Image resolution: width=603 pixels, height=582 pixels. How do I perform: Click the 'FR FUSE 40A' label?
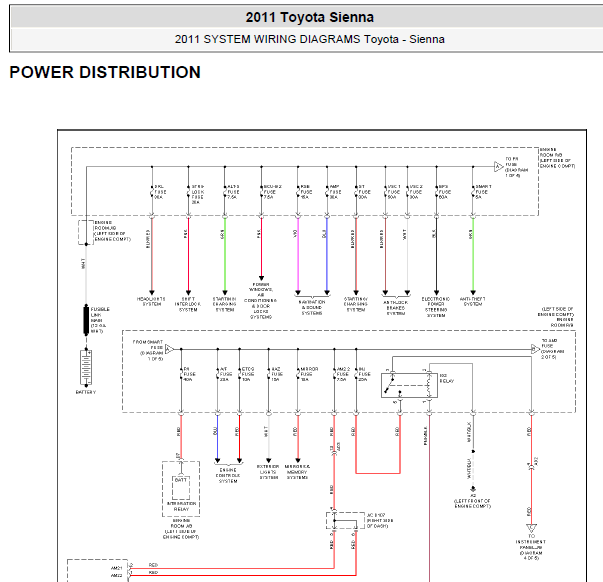(x=189, y=374)
